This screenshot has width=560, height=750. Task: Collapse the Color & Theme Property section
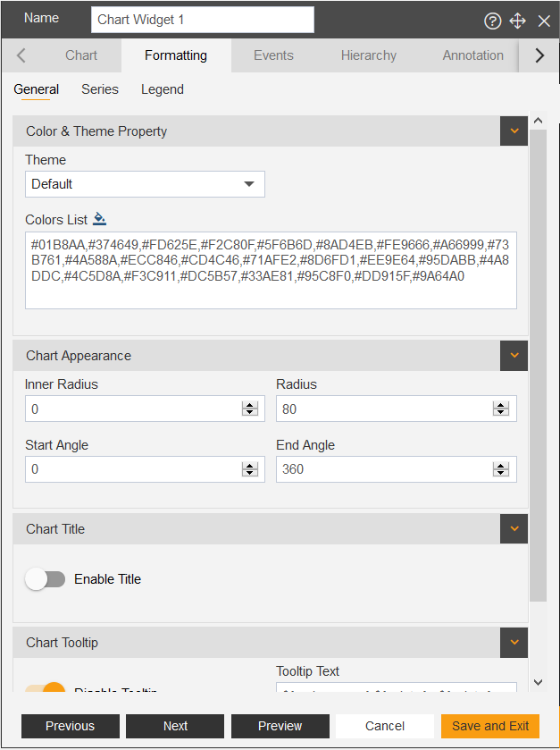[514, 131]
